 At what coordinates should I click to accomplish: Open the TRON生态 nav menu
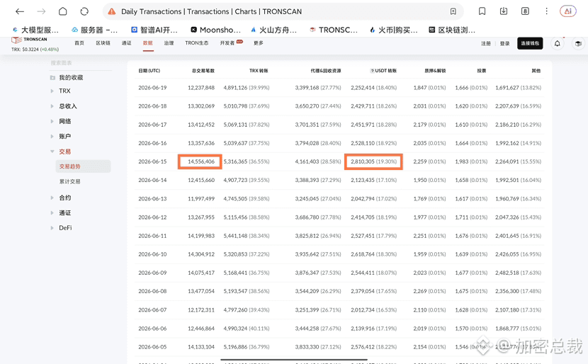click(196, 43)
